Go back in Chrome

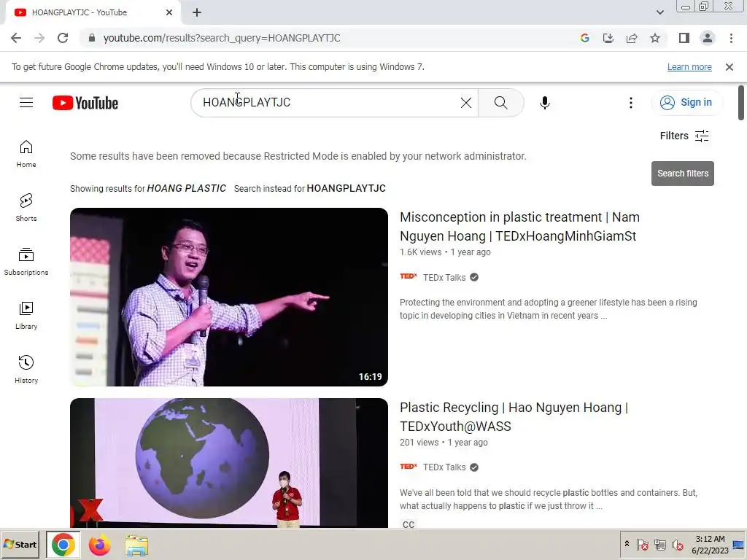click(16, 38)
